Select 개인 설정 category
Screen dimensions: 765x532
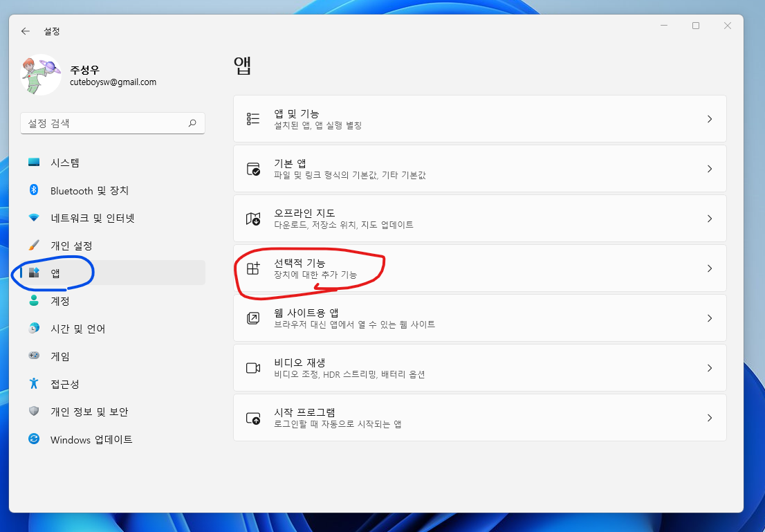point(113,246)
